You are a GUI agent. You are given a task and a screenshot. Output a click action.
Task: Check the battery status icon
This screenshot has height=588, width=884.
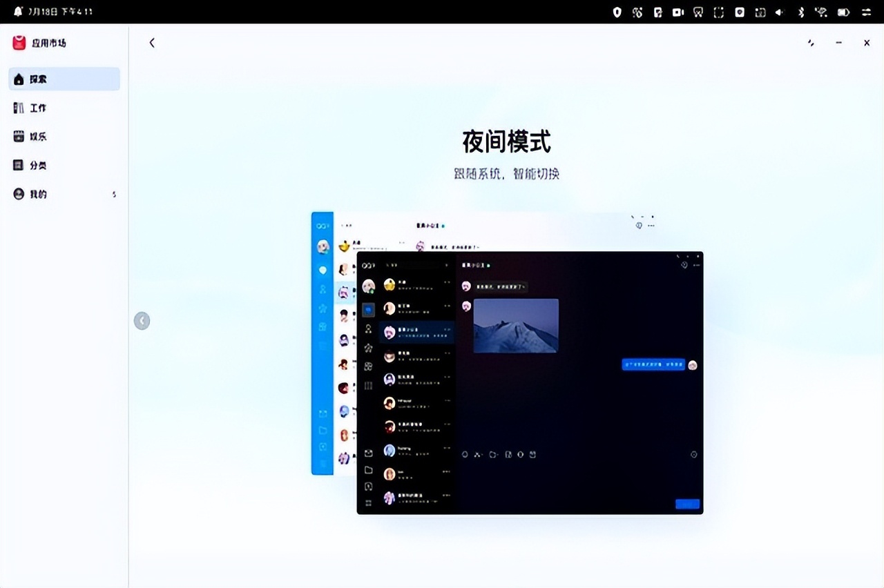pyautogui.click(x=843, y=12)
